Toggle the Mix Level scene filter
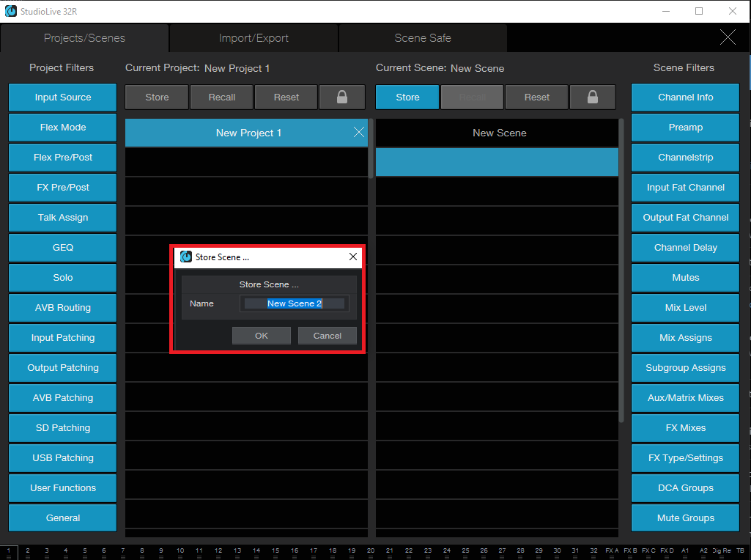This screenshot has height=560, width=751. click(x=685, y=308)
